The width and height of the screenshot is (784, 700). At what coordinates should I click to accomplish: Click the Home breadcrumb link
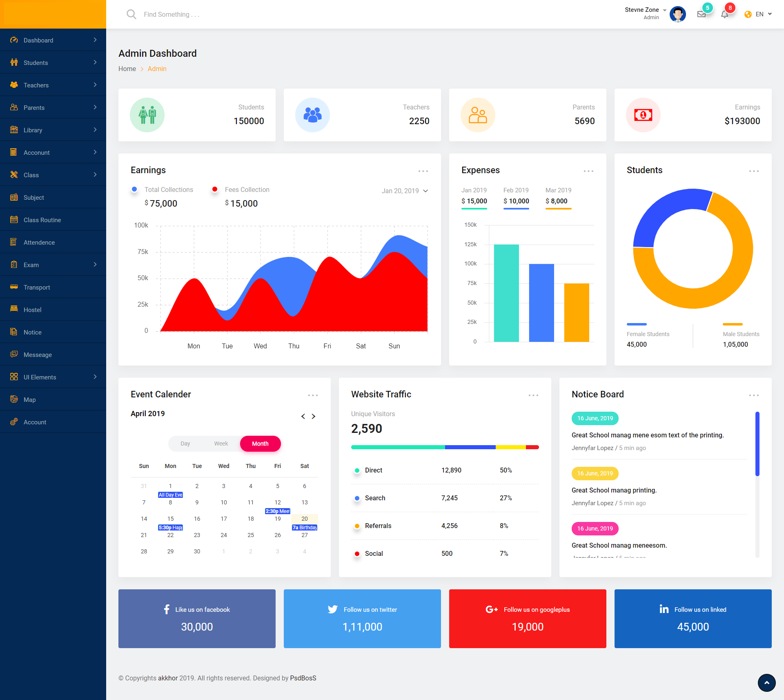click(x=127, y=69)
